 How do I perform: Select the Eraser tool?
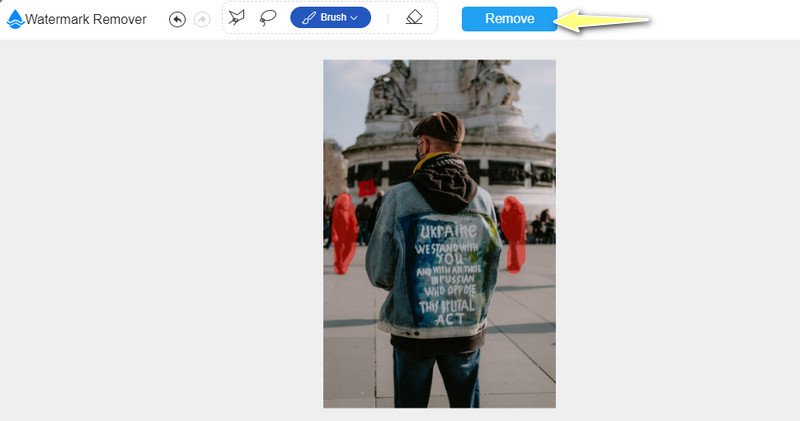[414, 18]
